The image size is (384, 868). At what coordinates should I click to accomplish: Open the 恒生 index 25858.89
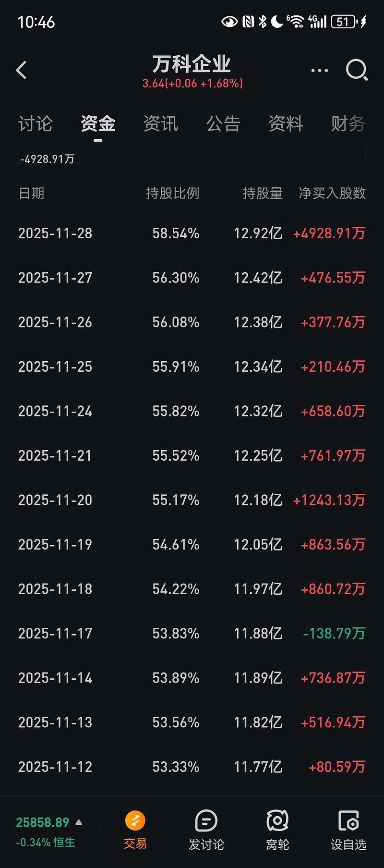[43, 832]
